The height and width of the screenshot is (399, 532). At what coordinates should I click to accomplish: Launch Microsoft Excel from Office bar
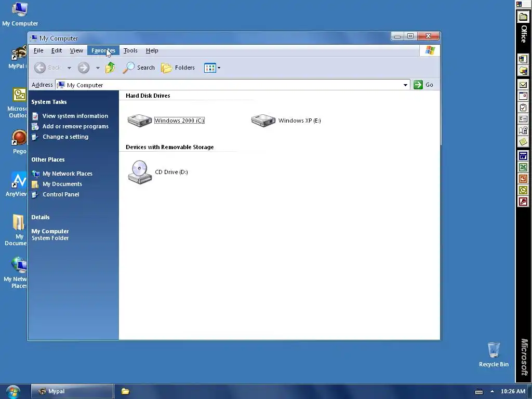(x=523, y=167)
